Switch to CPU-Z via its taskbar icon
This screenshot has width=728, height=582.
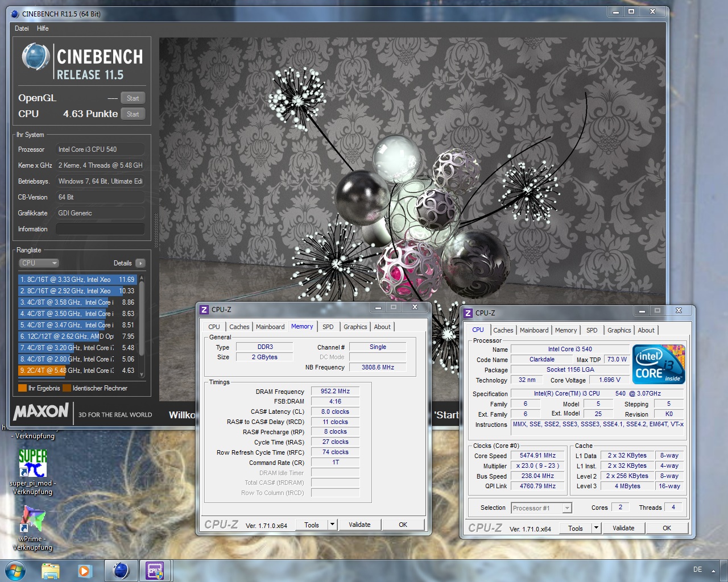(155, 570)
